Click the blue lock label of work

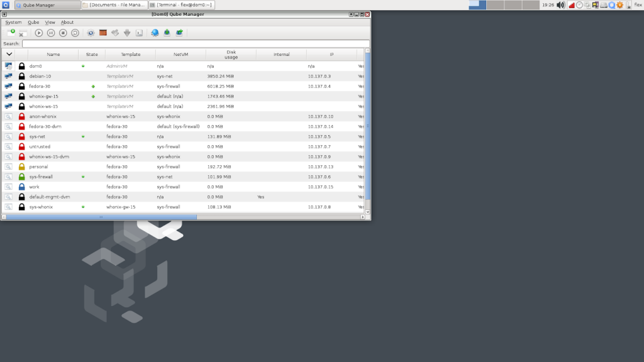(x=22, y=187)
